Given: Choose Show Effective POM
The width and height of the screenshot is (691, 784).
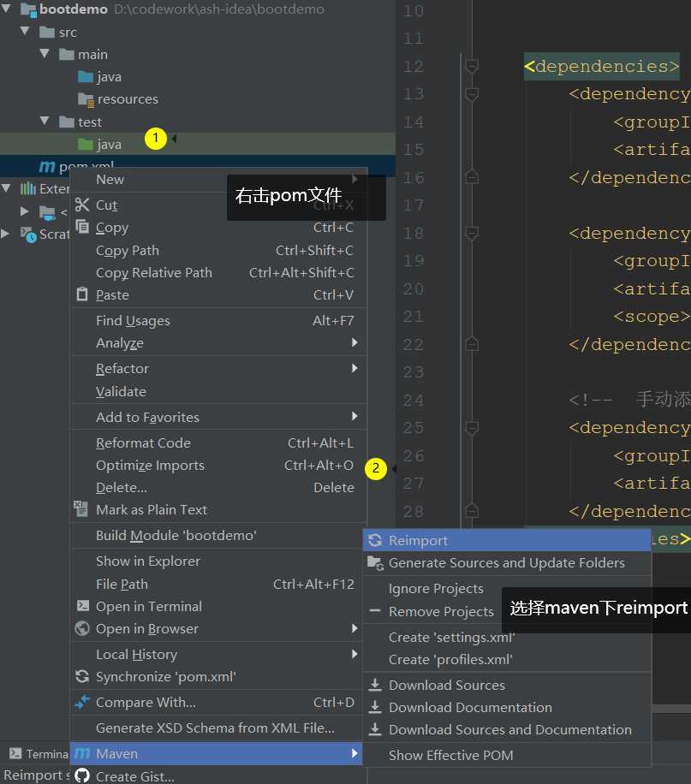Looking at the screenshot, I should pyautogui.click(x=507, y=755).
